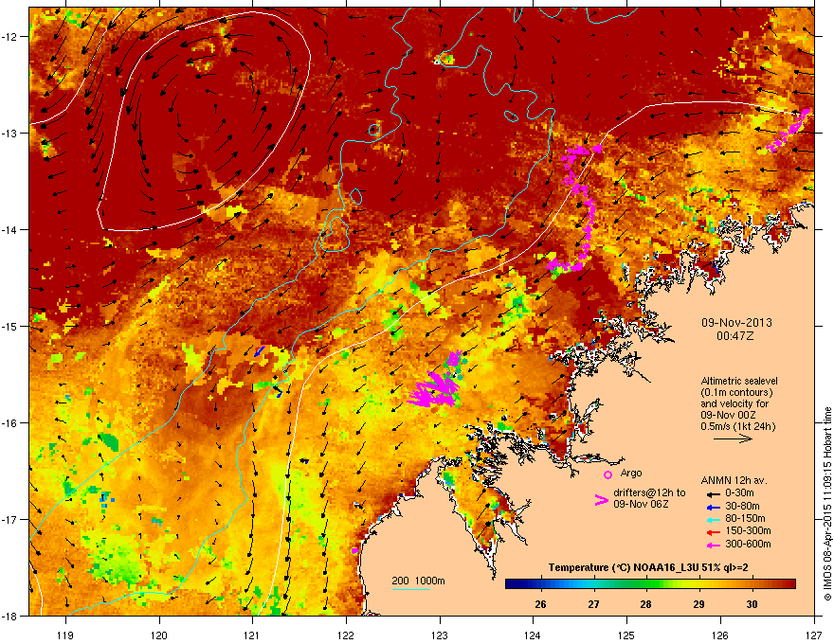Click the date text 09-Nov-2013
The width and height of the screenshot is (834, 644).
tap(736, 323)
